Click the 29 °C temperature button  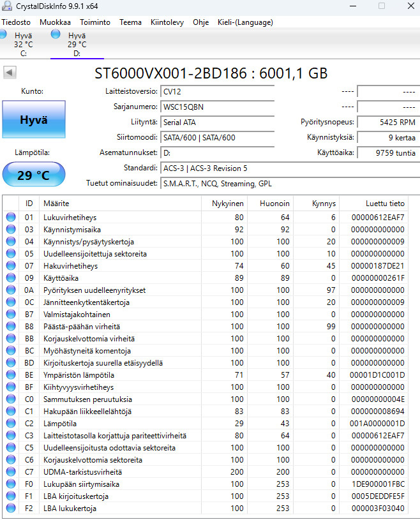(34, 175)
